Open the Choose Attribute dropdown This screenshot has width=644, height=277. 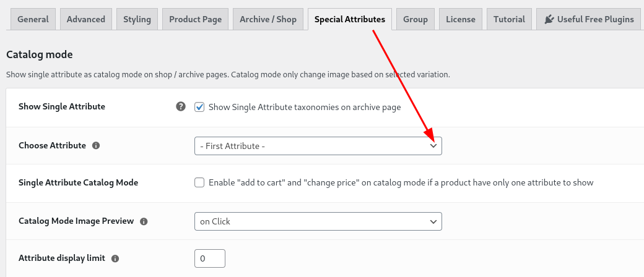pos(318,146)
